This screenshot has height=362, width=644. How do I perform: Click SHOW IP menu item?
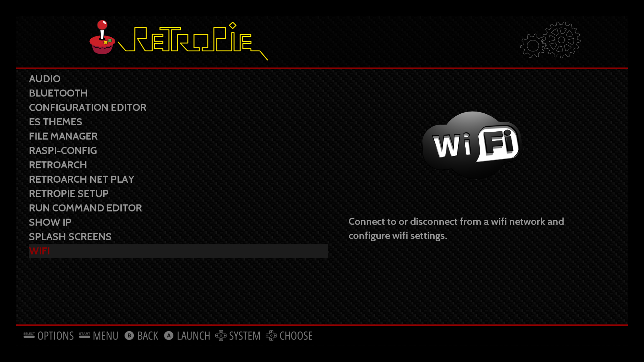pos(50,222)
